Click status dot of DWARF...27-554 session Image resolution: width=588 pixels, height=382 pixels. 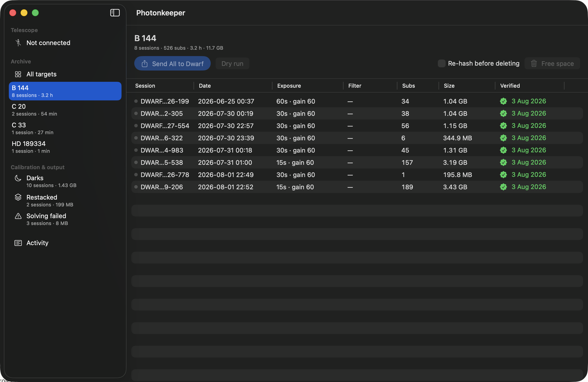[x=136, y=125]
